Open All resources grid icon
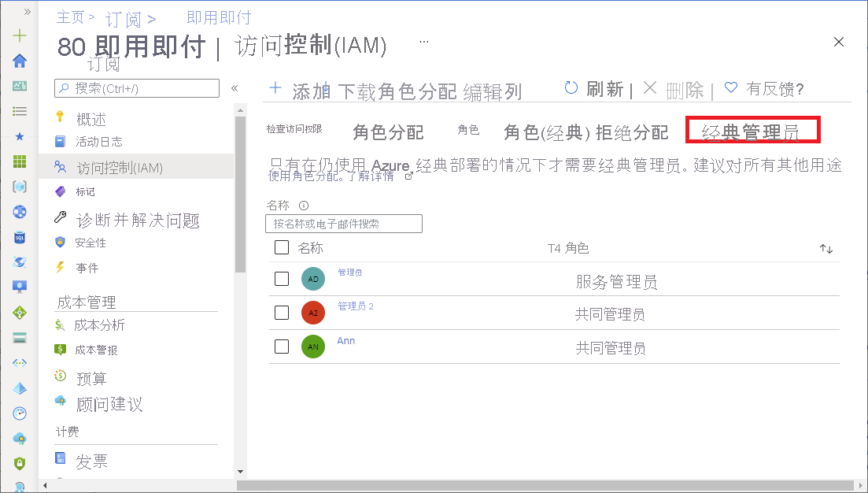 pyautogui.click(x=20, y=161)
